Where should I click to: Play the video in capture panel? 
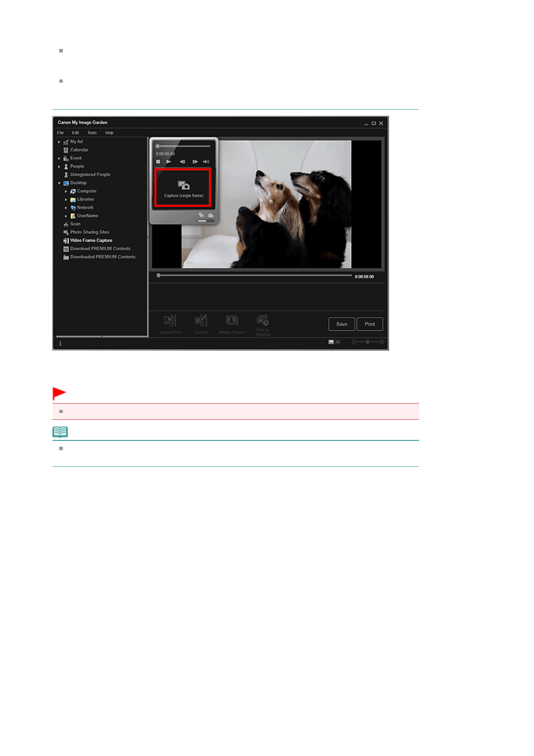(x=169, y=162)
